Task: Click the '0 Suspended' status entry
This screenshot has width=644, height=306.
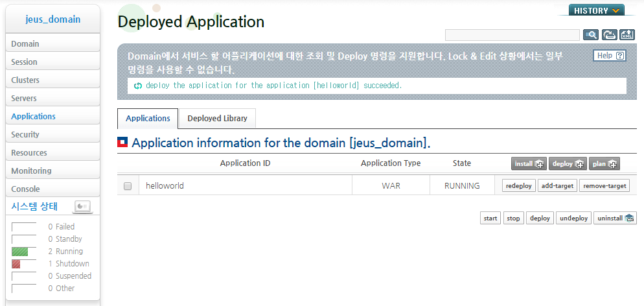Action: (69, 276)
